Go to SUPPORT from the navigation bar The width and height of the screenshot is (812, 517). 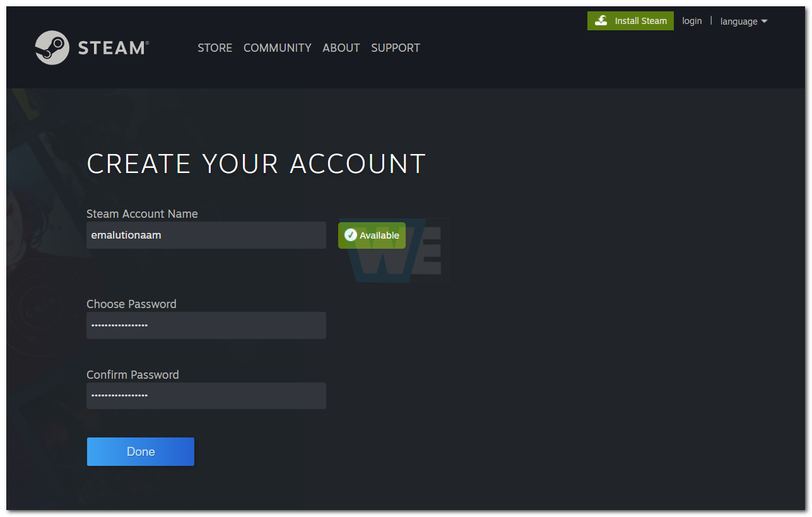(x=395, y=47)
